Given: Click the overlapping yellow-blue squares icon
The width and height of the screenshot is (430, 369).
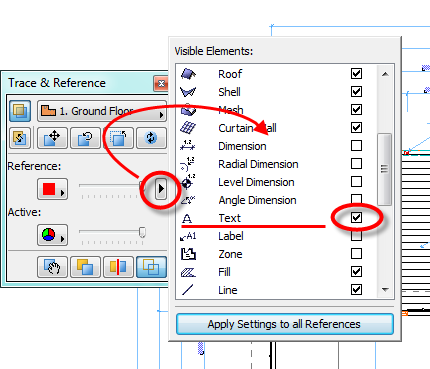Looking at the screenshot, I should [x=85, y=267].
